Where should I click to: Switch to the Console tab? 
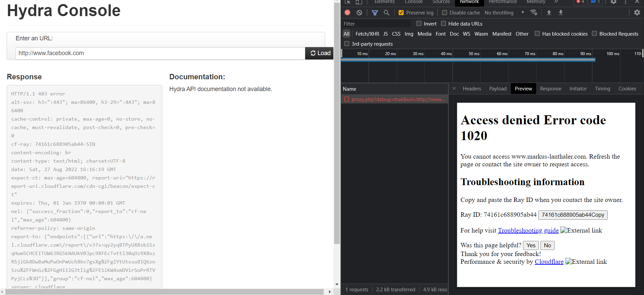[x=413, y=2]
